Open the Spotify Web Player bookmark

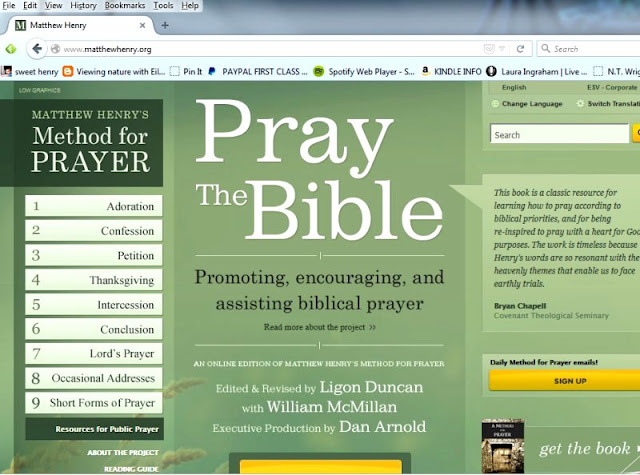tap(364, 72)
